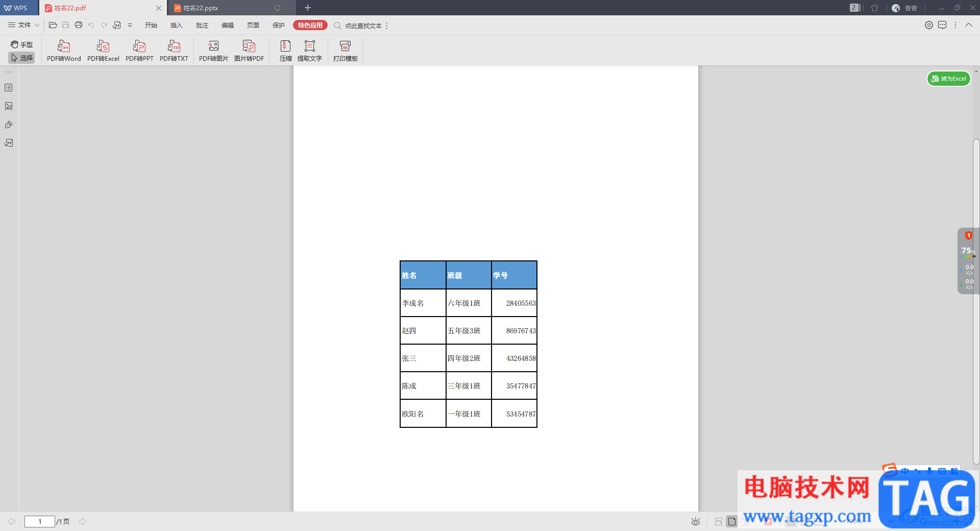The width and height of the screenshot is (980, 531).
Task: Click the 转为Excel green button
Action: (948, 79)
